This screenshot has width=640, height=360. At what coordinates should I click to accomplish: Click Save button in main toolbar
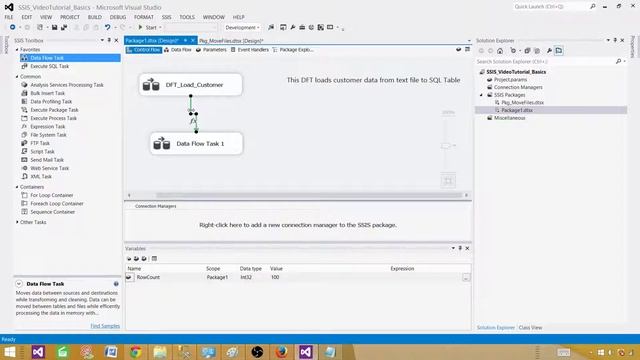click(x=54, y=27)
